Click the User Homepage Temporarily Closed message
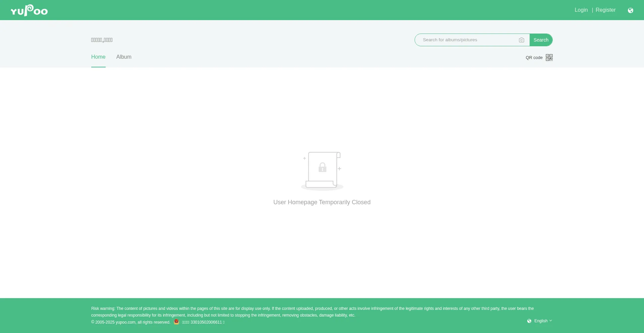This screenshot has width=644, height=333. [x=322, y=202]
